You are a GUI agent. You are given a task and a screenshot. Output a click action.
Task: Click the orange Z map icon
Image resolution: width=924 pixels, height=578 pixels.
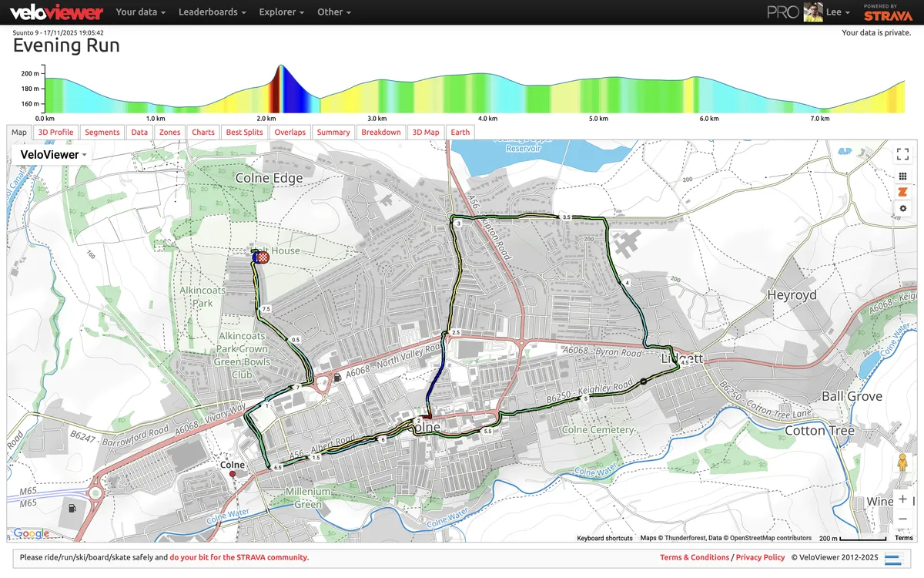click(x=903, y=193)
